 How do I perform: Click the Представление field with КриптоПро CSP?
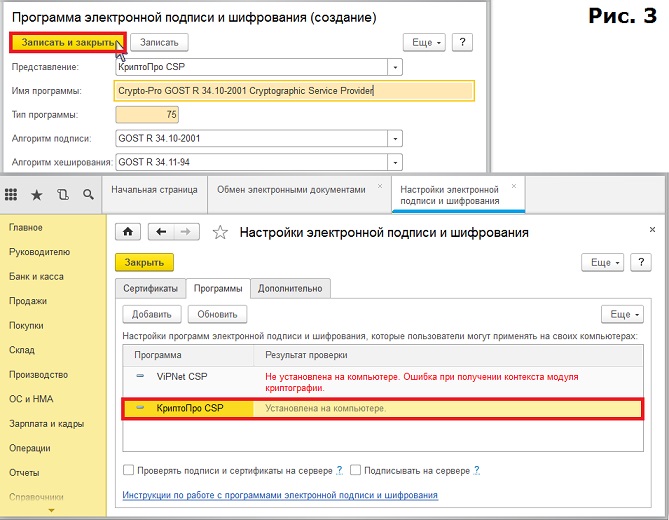tap(252, 67)
